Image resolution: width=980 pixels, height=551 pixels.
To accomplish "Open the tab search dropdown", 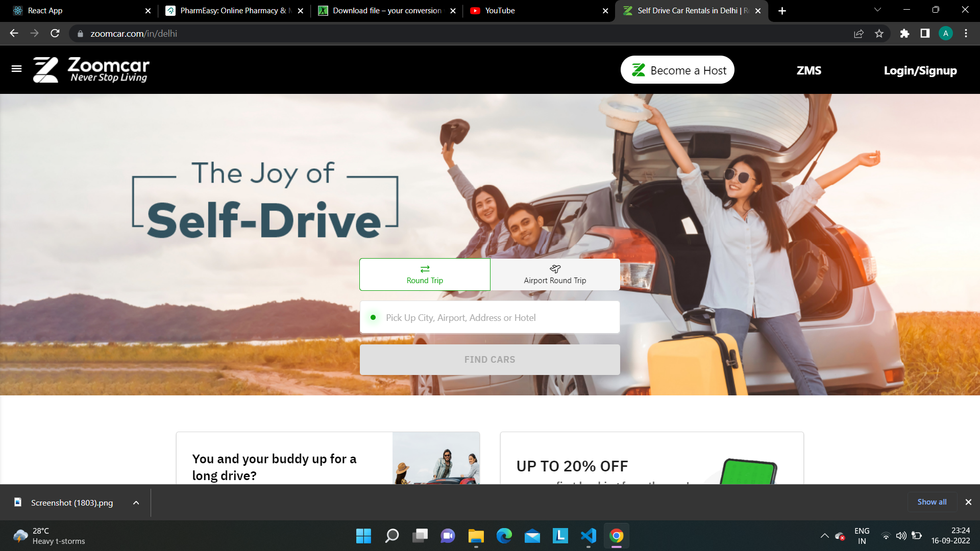I will pyautogui.click(x=877, y=10).
